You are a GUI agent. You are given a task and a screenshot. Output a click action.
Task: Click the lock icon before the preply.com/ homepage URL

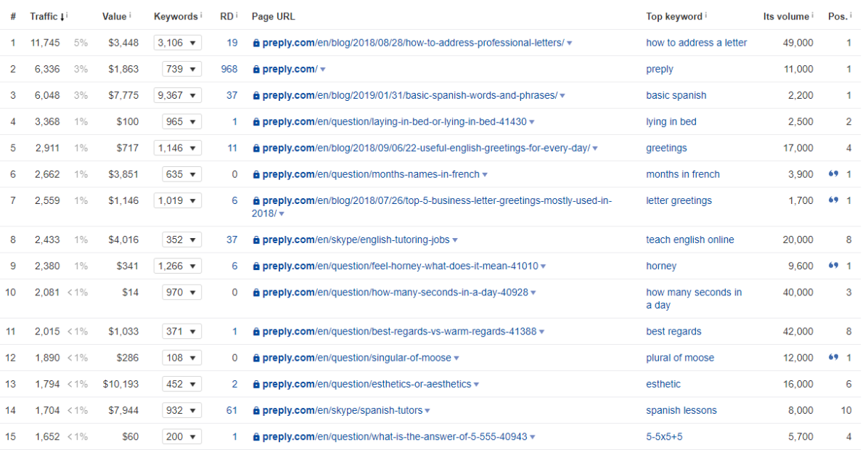pyautogui.click(x=256, y=70)
